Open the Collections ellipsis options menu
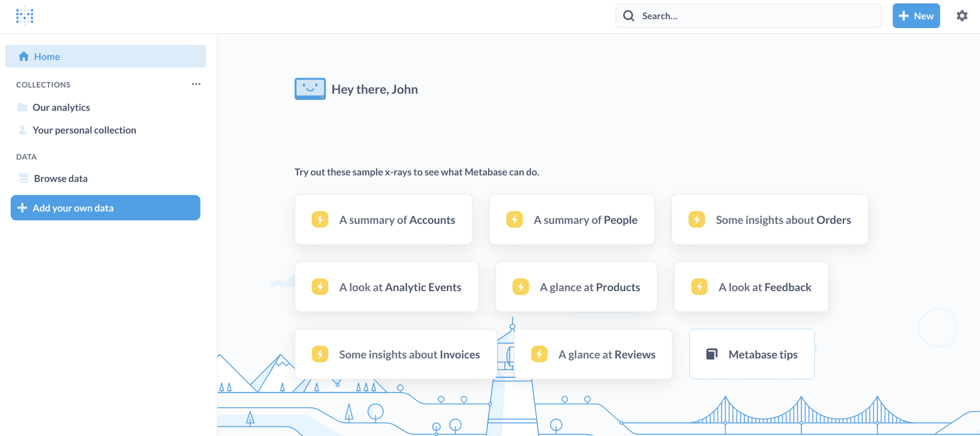 [x=196, y=84]
